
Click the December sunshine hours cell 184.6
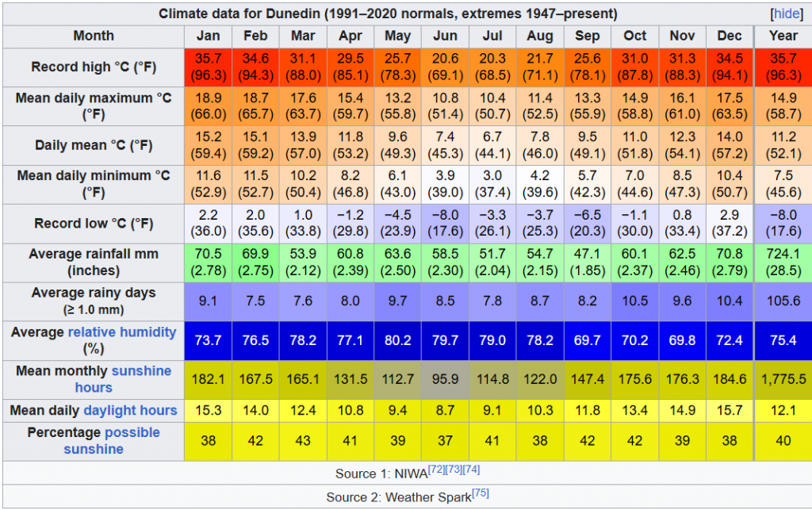tap(730, 379)
